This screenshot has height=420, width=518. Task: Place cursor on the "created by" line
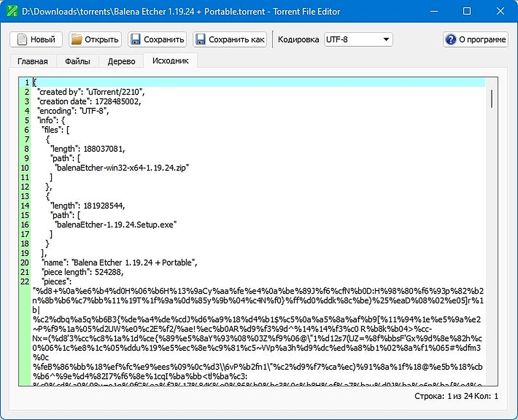pos(259,92)
